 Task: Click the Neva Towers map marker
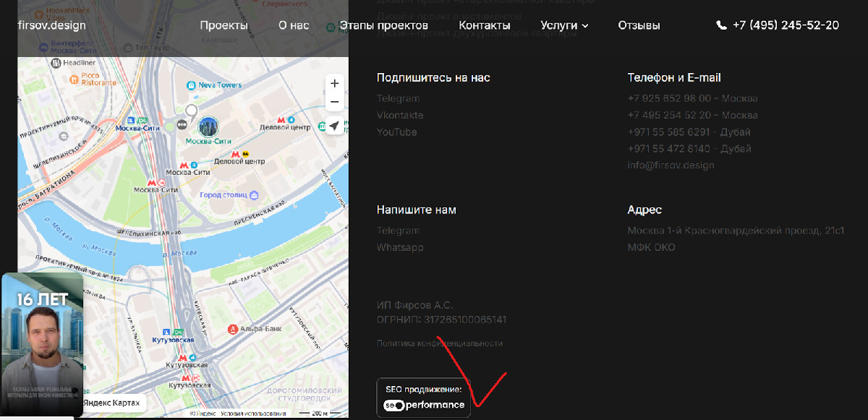[191, 85]
